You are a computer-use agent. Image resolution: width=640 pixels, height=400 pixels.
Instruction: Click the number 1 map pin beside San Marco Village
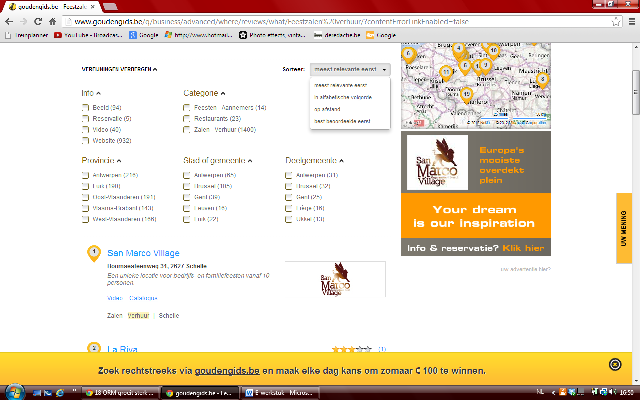[92, 252]
